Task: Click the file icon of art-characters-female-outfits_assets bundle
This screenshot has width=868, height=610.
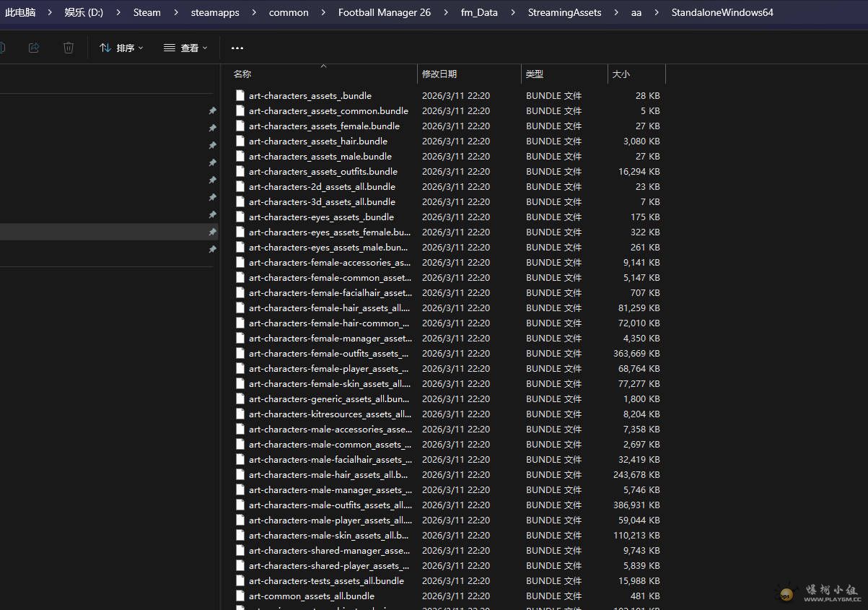Action: (240, 353)
